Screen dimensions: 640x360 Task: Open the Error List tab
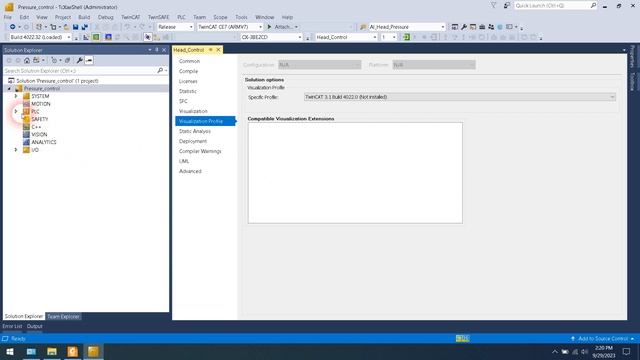coord(12,326)
